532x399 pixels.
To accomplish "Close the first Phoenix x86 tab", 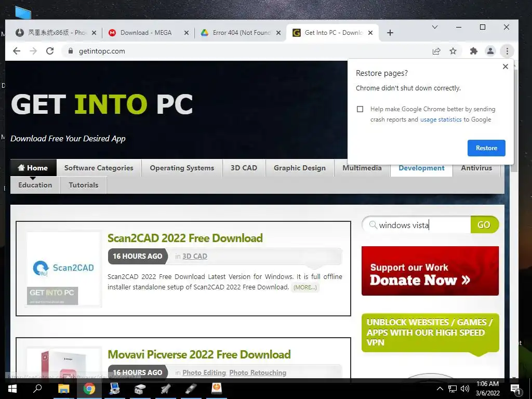I will (94, 33).
